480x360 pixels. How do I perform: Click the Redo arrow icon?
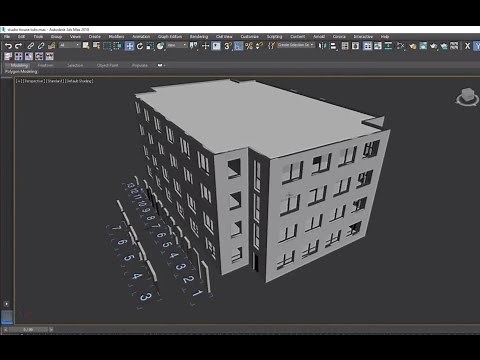(x=19, y=46)
